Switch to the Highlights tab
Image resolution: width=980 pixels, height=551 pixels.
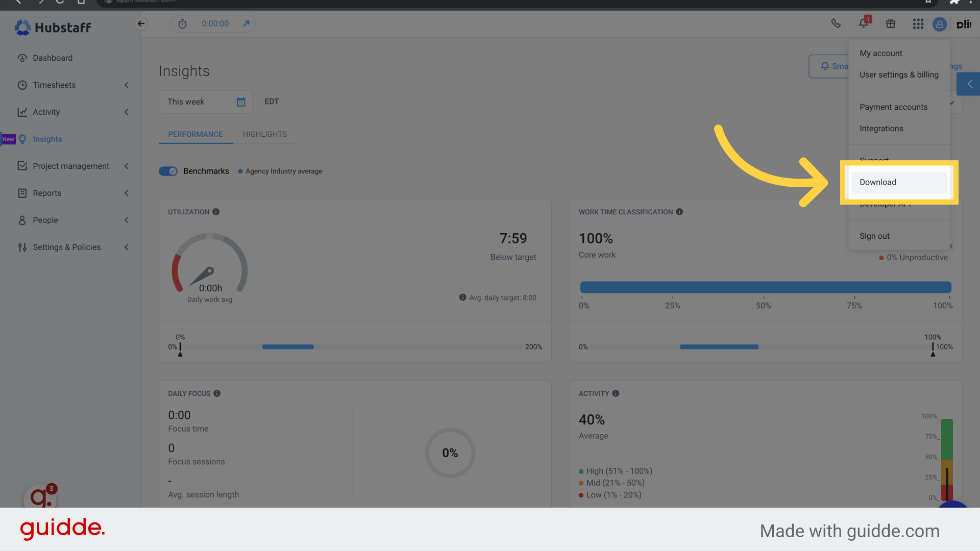click(264, 134)
